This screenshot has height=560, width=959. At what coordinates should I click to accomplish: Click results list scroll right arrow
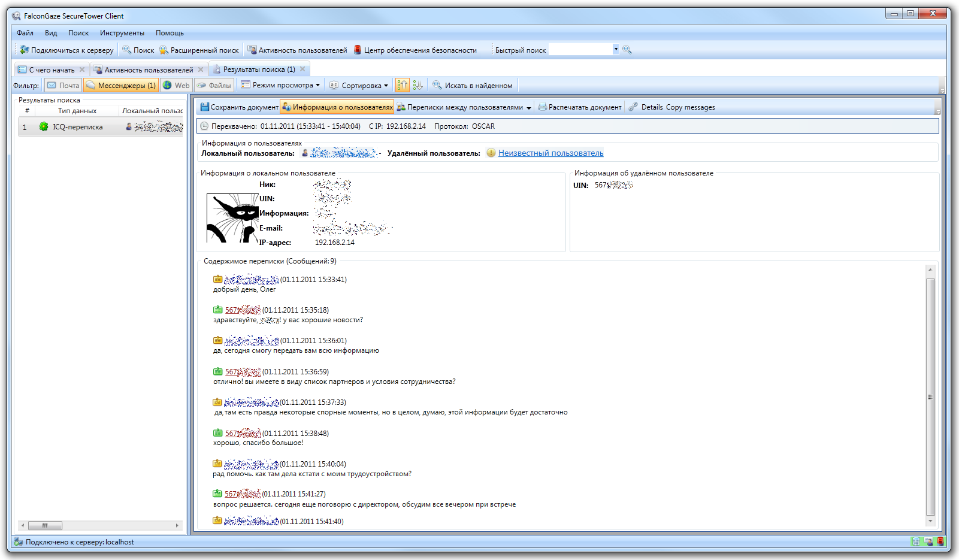click(x=177, y=525)
